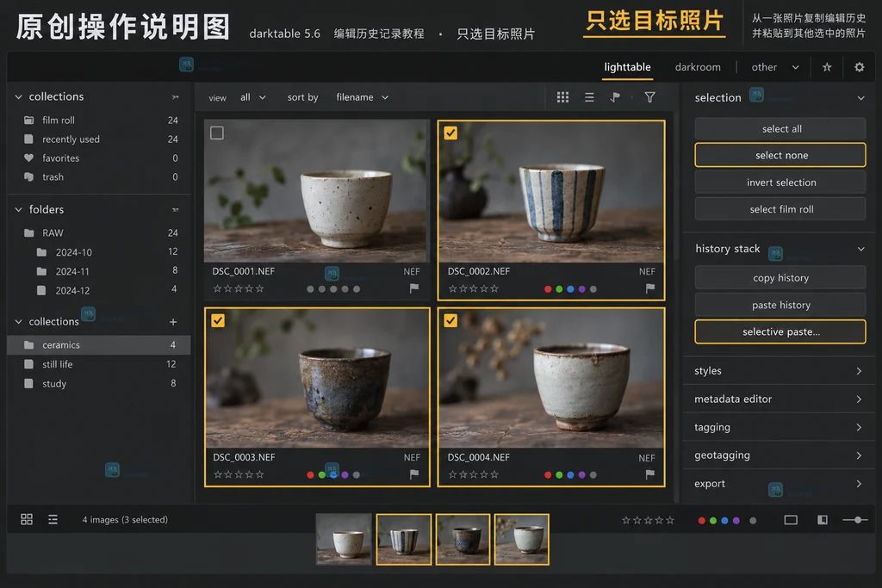Click the flag icon in the toolbar

click(x=615, y=97)
